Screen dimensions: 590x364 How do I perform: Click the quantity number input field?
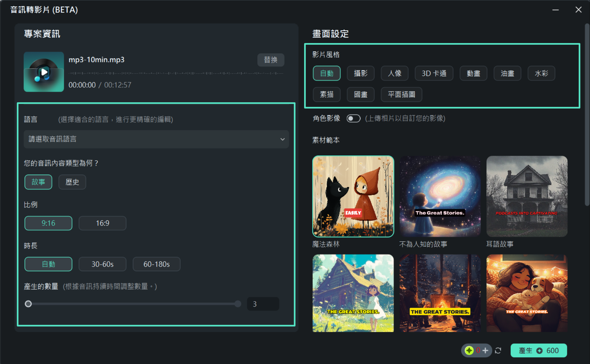263,304
